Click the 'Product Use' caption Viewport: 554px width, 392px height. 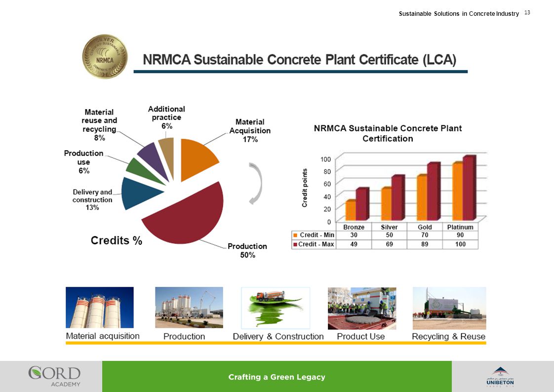point(361,337)
